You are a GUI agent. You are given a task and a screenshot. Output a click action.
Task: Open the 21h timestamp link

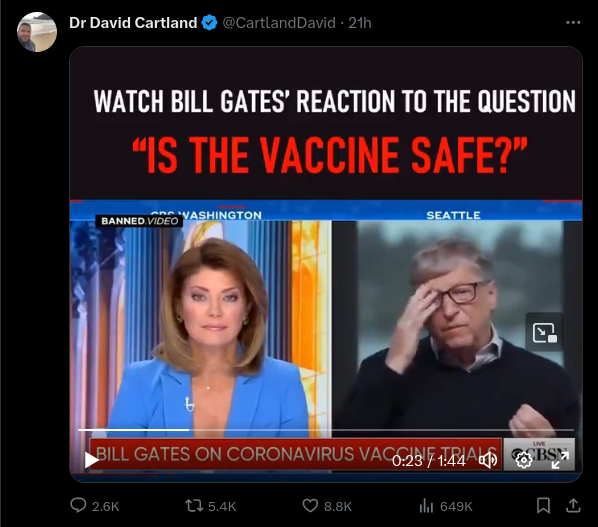pos(360,23)
